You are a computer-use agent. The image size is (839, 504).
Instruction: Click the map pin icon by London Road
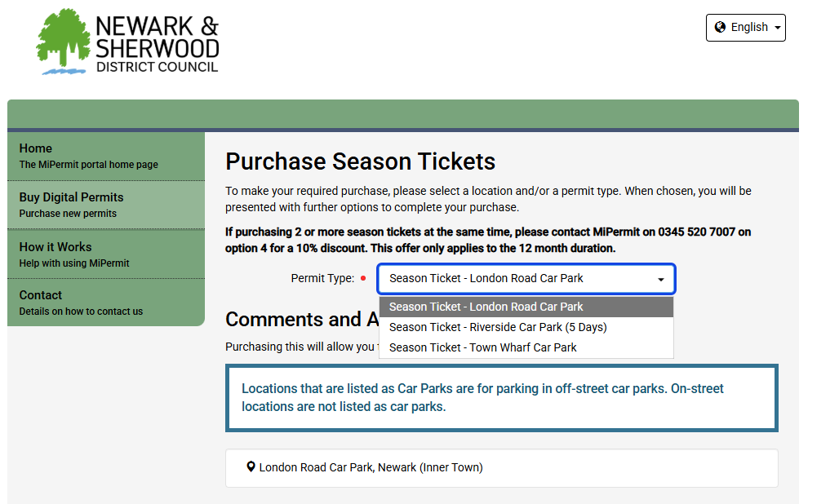click(x=251, y=467)
